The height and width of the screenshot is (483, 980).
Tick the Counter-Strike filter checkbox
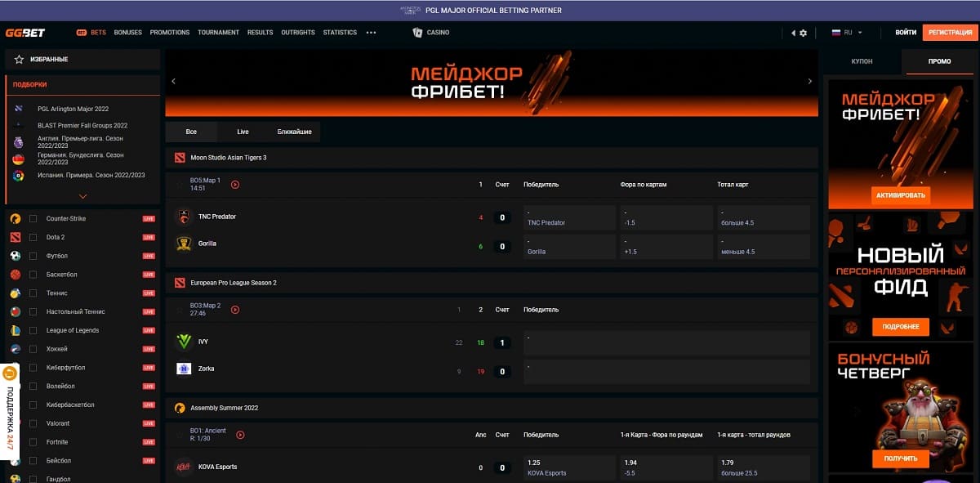33,219
